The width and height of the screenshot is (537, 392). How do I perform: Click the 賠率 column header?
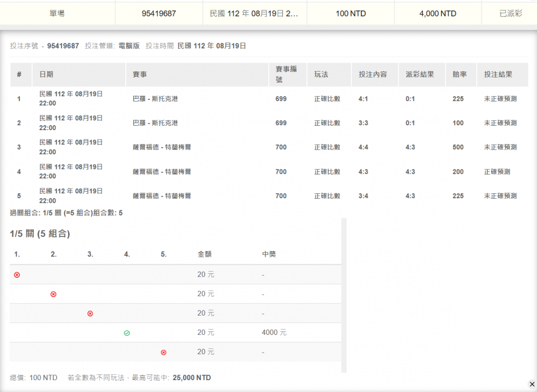pos(461,74)
